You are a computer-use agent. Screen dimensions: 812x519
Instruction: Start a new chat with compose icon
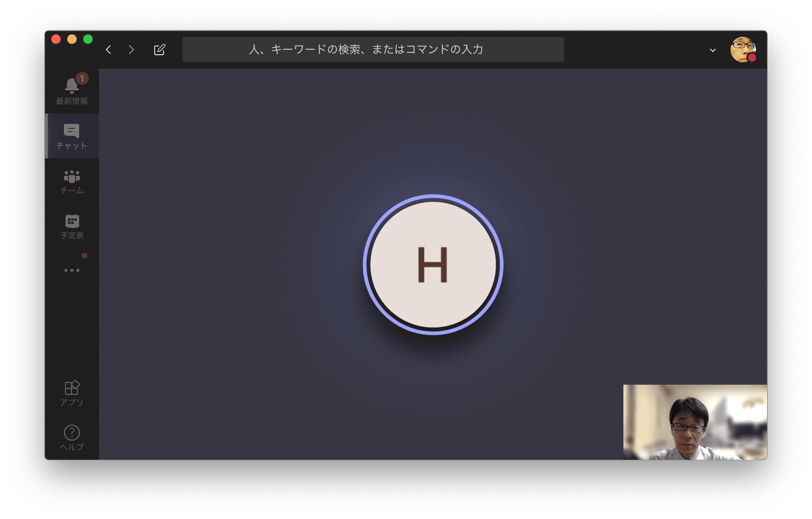click(159, 50)
